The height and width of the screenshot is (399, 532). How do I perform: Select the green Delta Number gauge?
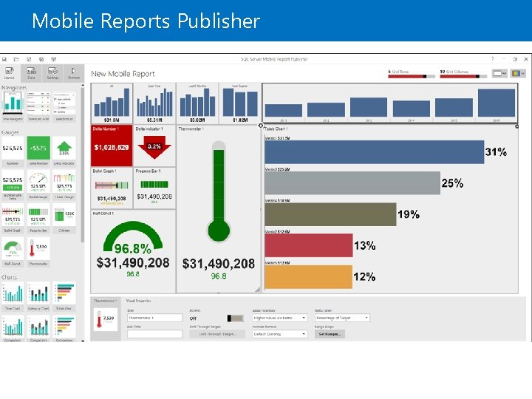[38, 151]
